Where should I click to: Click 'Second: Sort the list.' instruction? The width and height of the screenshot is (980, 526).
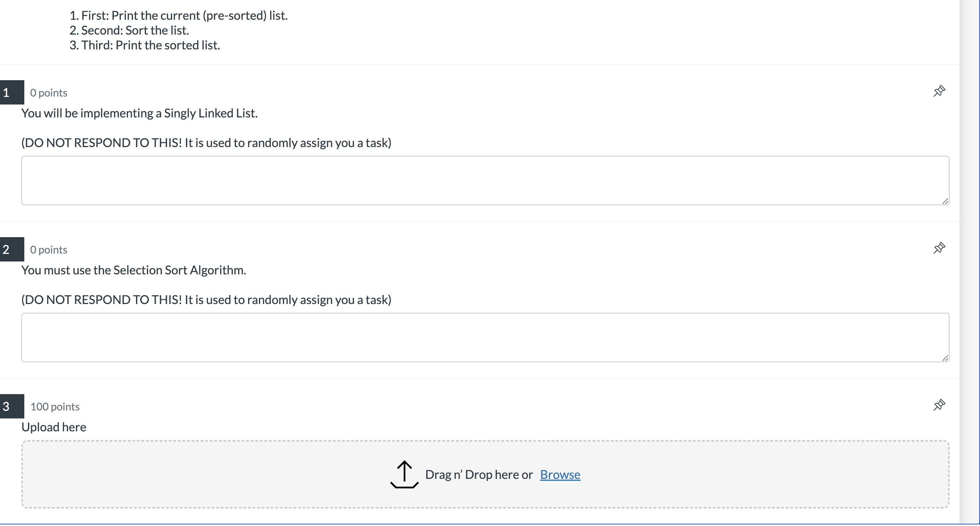point(135,30)
